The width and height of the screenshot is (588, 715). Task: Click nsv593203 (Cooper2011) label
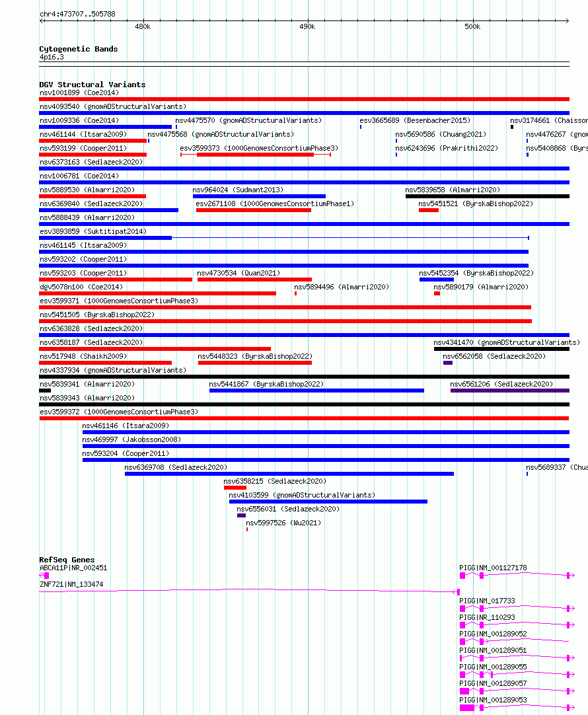[x=83, y=273]
